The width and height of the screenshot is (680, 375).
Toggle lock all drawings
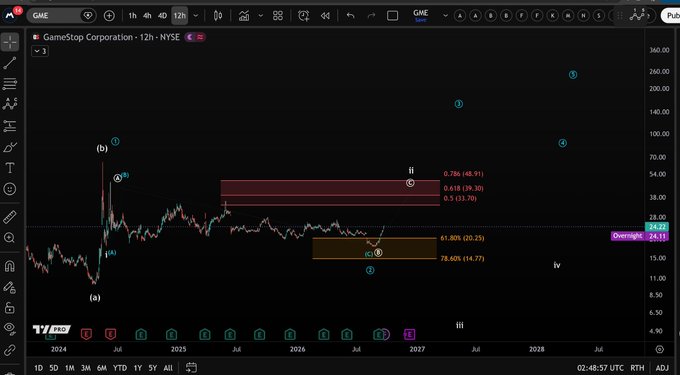(10, 308)
